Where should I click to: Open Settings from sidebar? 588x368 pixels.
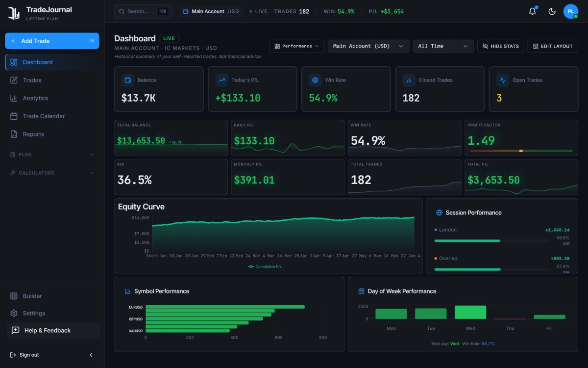pyautogui.click(x=52, y=313)
